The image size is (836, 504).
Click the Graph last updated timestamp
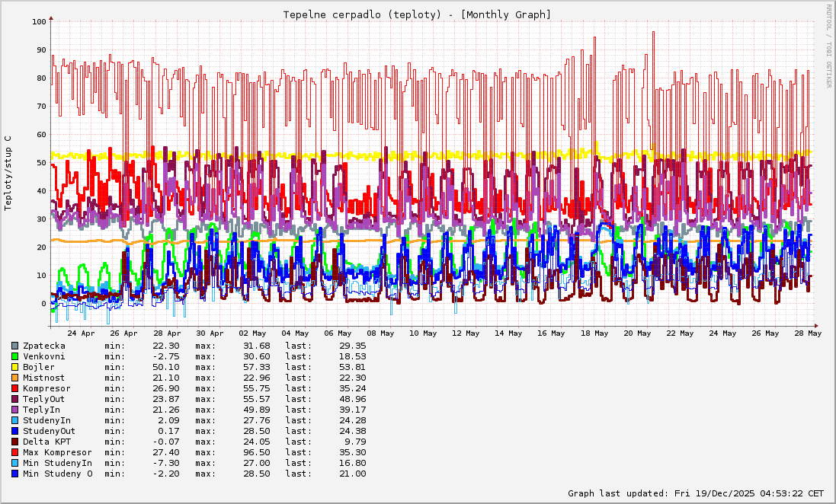696,493
